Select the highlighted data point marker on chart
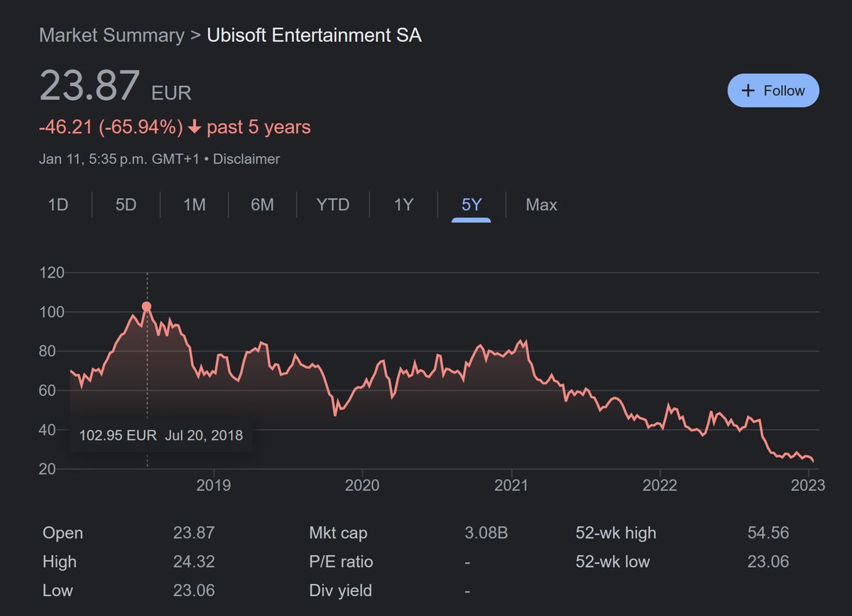 pos(146,306)
